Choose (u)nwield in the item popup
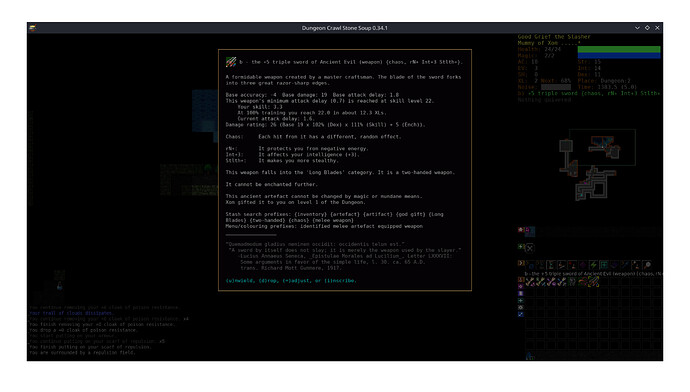This screenshot has width=690, height=392. (x=240, y=280)
